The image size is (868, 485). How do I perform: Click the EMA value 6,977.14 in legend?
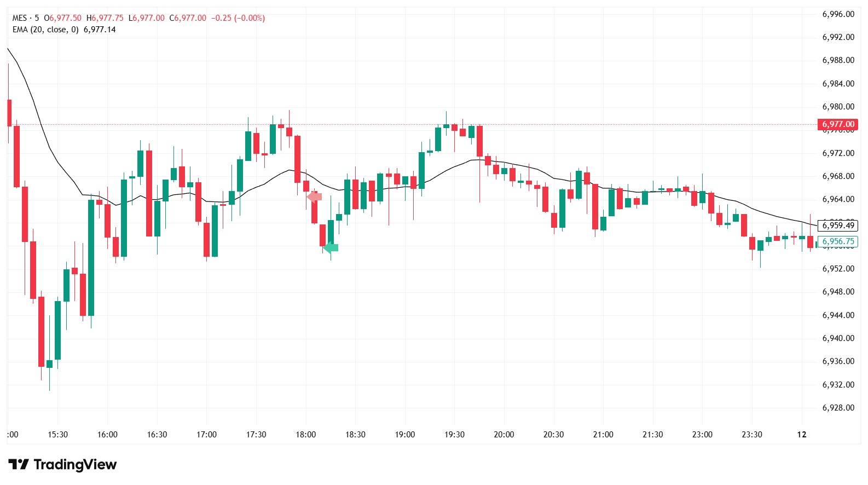(x=100, y=30)
